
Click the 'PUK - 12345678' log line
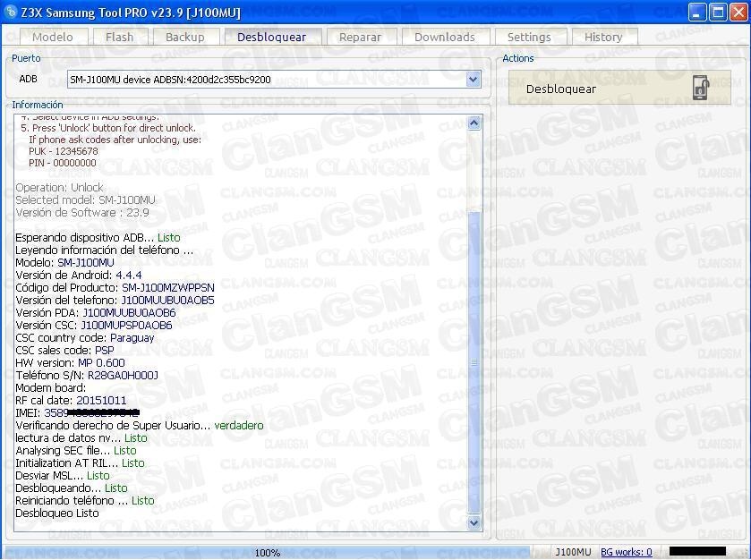[x=64, y=151]
